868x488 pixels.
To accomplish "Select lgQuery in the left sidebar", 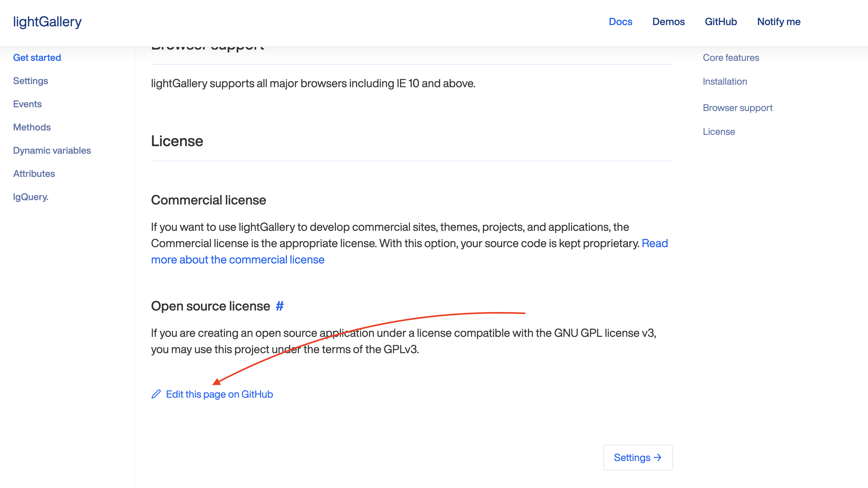I will (x=31, y=196).
